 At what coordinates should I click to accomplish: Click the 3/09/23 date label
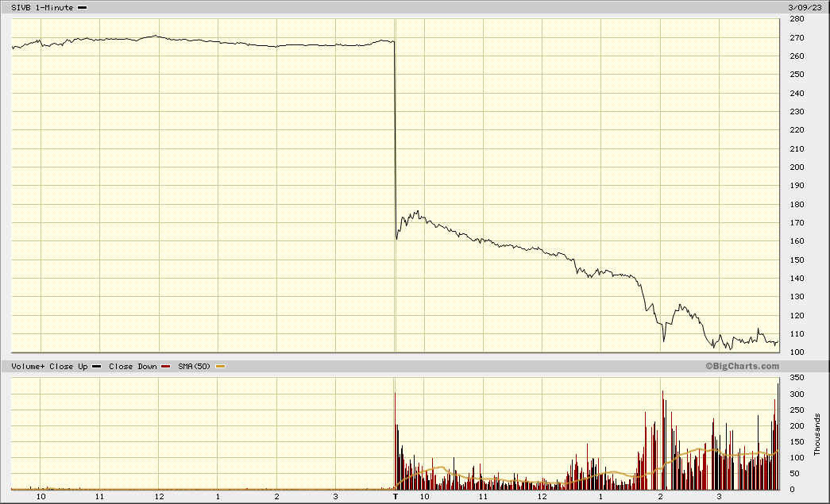(x=805, y=7)
